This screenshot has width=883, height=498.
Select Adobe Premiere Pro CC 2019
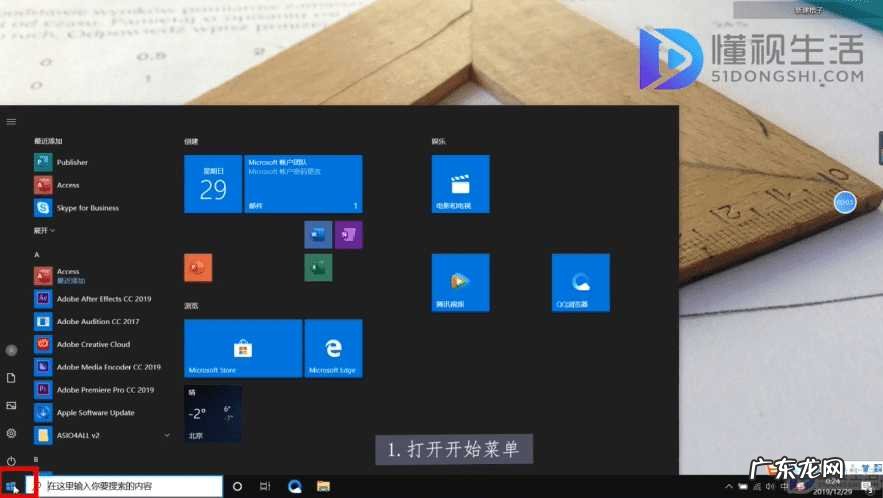(x=104, y=390)
